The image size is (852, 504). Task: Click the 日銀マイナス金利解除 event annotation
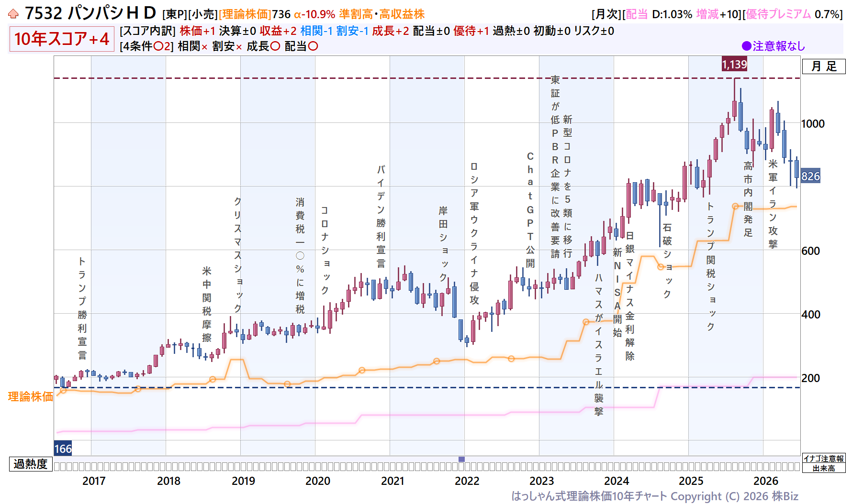tap(630, 296)
